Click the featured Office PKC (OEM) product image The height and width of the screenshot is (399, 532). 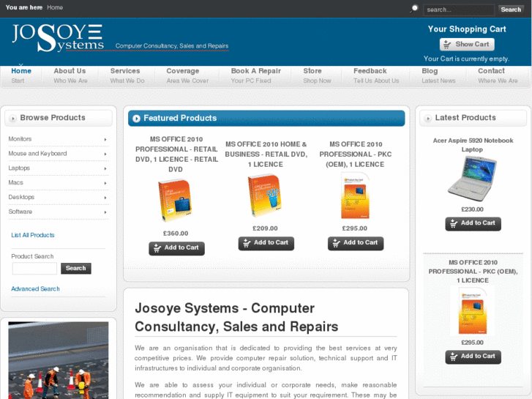pos(355,196)
